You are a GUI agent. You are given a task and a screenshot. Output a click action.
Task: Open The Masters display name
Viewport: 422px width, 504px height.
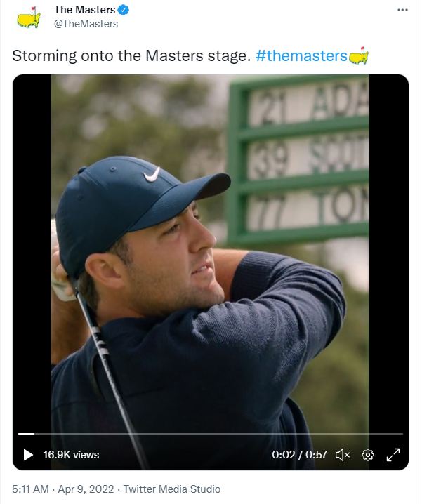pyautogui.click(x=84, y=10)
